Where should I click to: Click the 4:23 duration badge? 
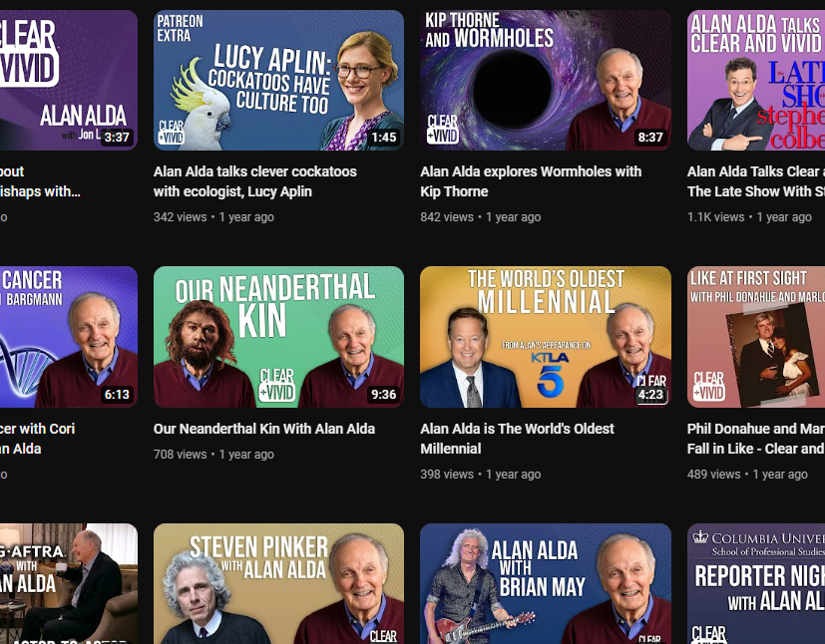tap(650, 395)
